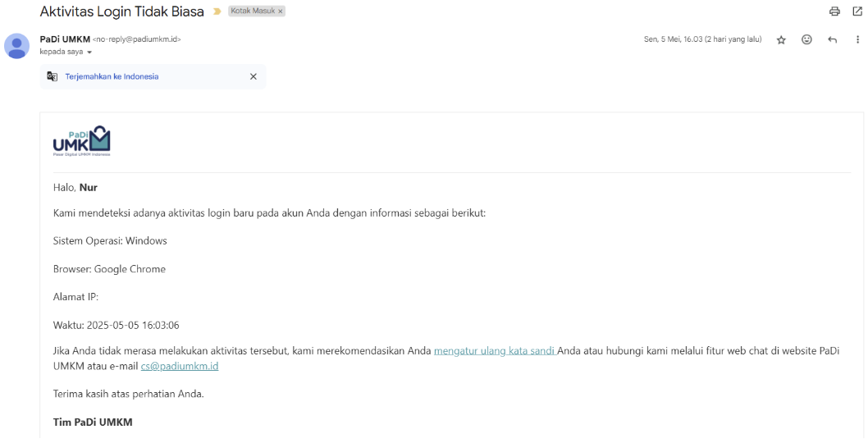Expand recipient details next to kepada saya
Image resolution: width=868 pixels, height=443 pixels.
click(x=89, y=52)
